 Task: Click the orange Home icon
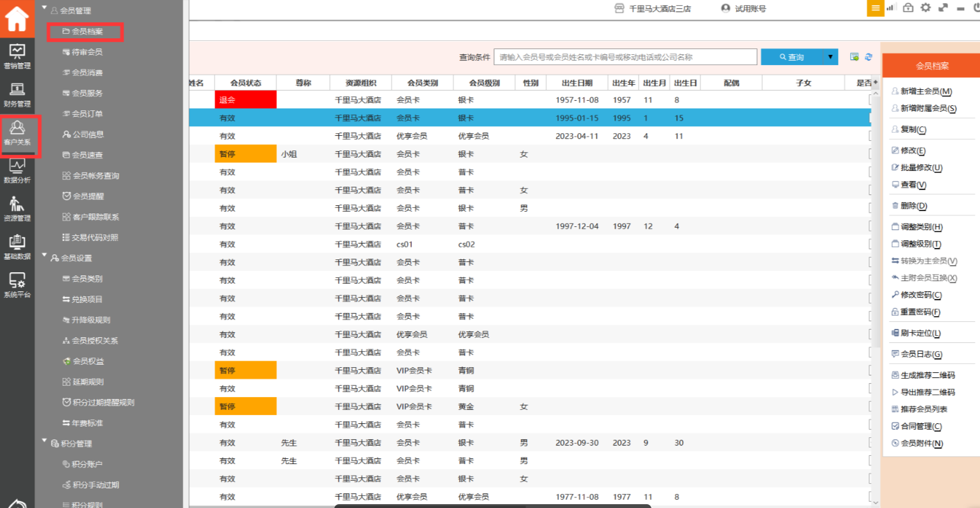17,18
